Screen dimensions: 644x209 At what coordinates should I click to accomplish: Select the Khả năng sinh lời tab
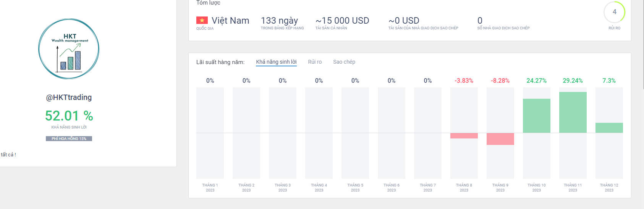(276, 62)
